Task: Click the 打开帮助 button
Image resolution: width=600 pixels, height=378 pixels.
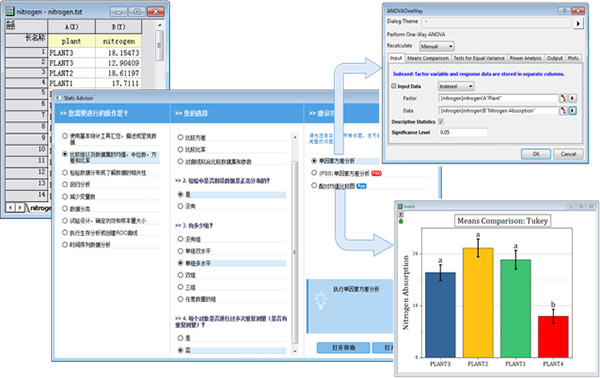Action: 343,347
